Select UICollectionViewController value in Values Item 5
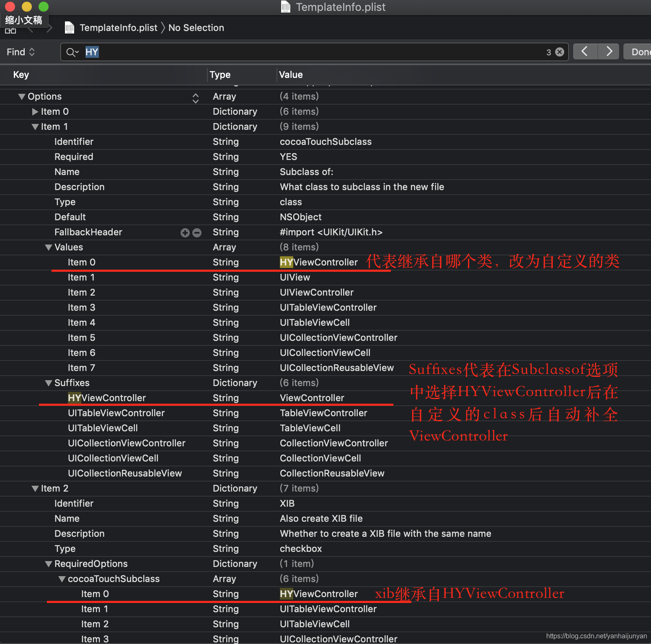The image size is (651, 644). coord(338,338)
